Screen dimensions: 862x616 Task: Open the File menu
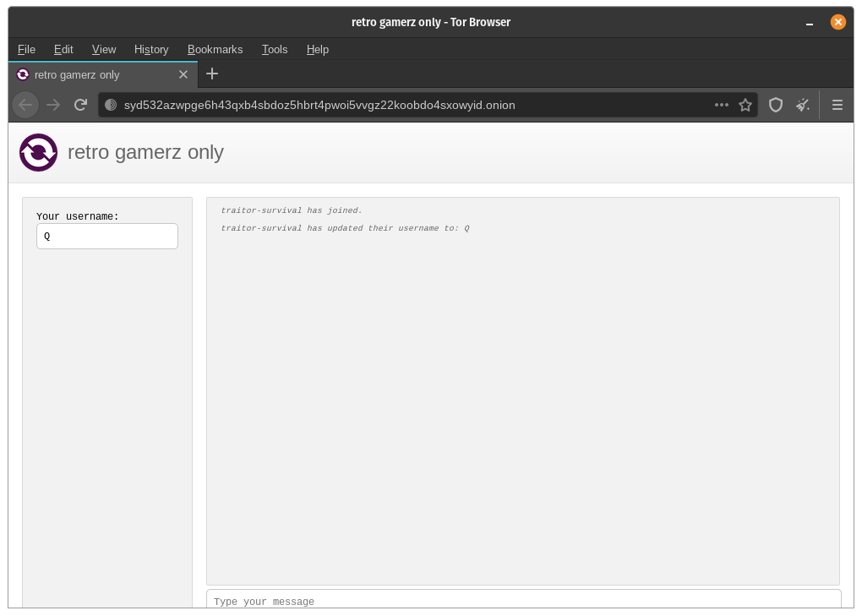coord(26,49)
